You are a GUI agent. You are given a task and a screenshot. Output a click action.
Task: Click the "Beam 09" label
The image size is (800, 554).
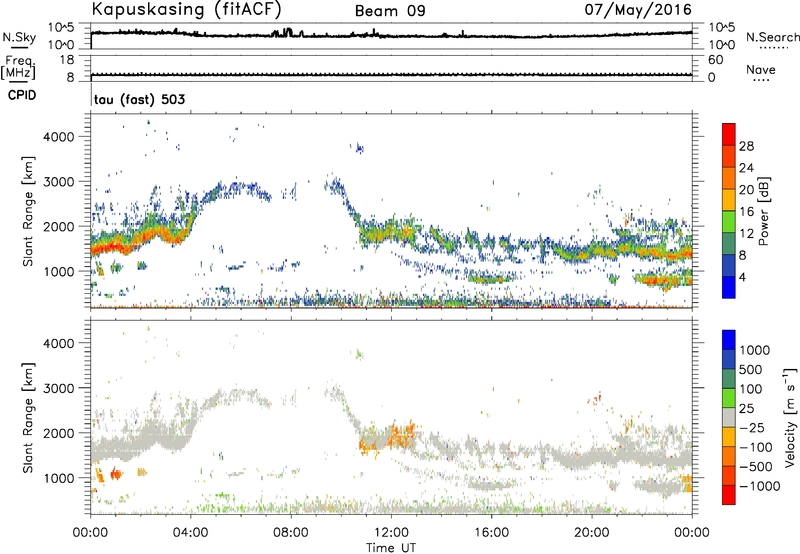coord(390,11)
